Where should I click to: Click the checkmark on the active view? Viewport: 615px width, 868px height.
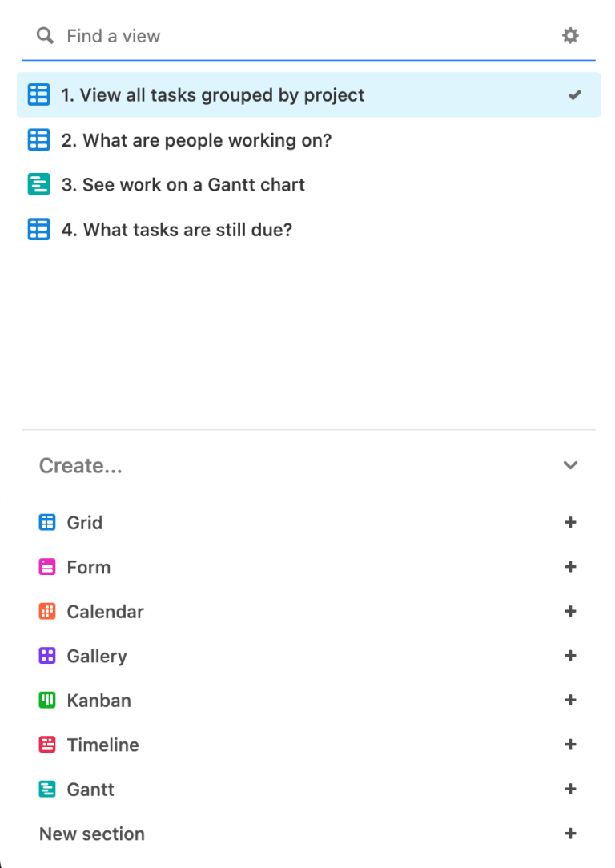[575, 94]
